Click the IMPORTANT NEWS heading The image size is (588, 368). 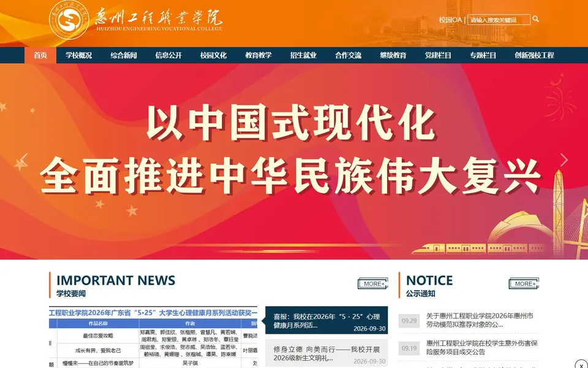pyautogui.click(x=116, y=280)
